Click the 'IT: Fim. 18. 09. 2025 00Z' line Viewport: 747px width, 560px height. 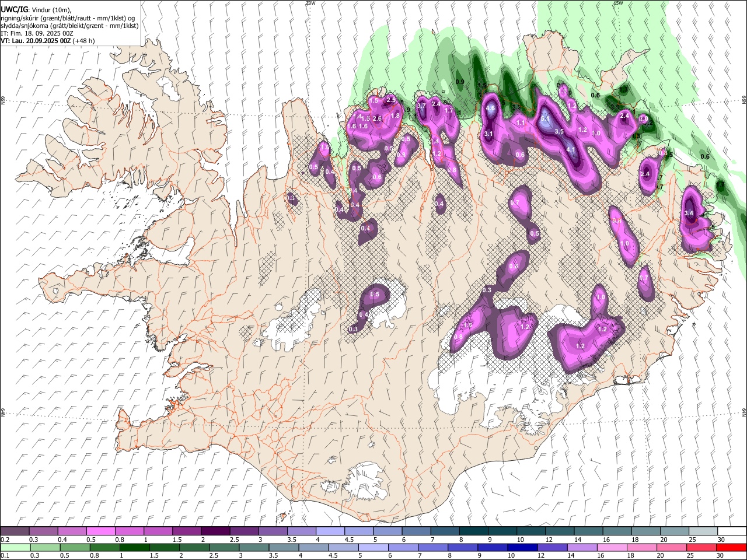click(x=36, y=33)
